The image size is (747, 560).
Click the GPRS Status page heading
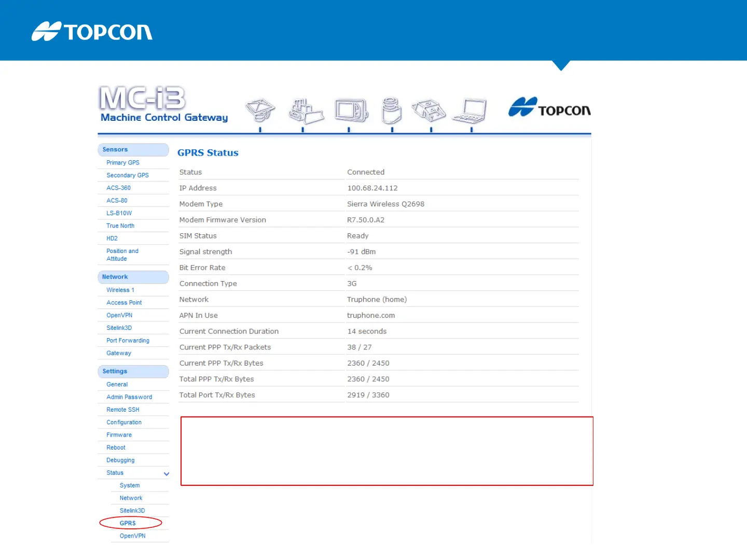(x=208, y=152)
